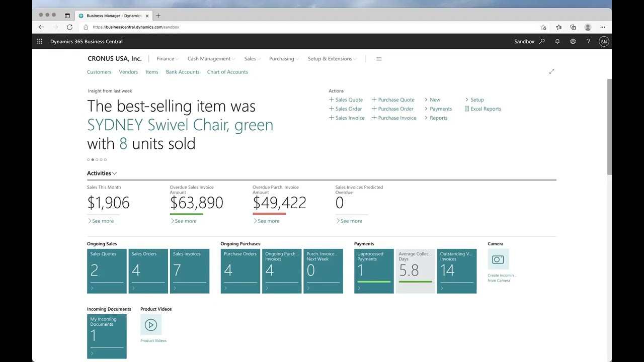Open Excel Reports action
Screen dimensions: 644x362
(483, 109)
